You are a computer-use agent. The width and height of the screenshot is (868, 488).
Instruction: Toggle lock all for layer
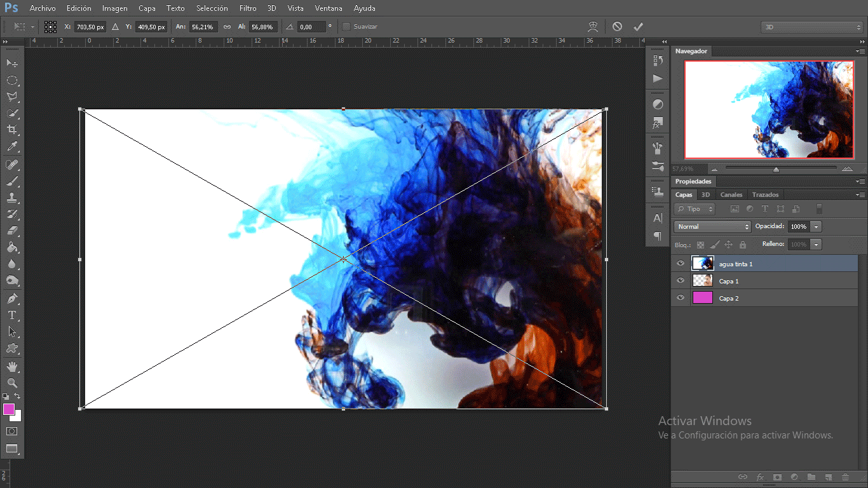[x=742, y=245]
